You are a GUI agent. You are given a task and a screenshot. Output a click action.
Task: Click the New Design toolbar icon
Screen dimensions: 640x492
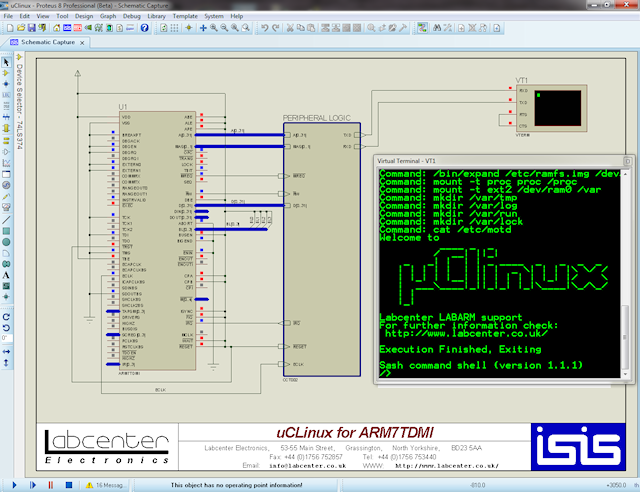click(x=10, y=28)
